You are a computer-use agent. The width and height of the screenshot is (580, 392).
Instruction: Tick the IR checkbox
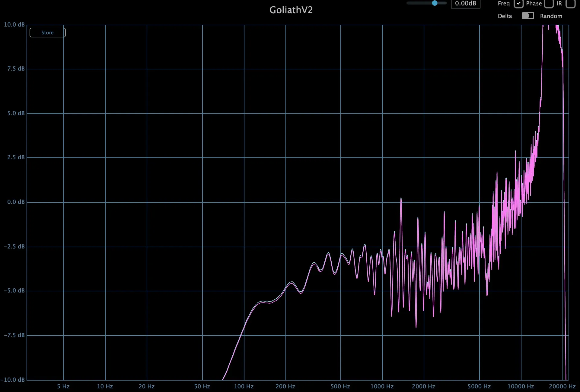(570, 4)
